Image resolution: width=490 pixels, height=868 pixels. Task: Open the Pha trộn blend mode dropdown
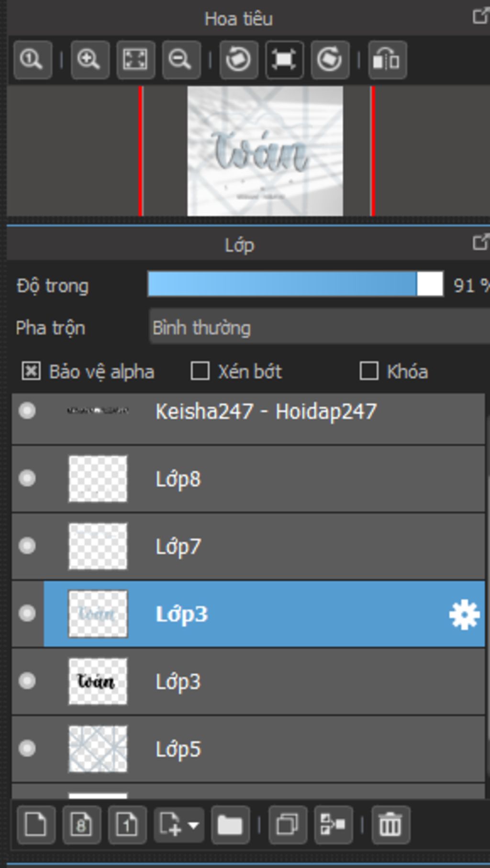pyautogui.click(x=319, y=328)
